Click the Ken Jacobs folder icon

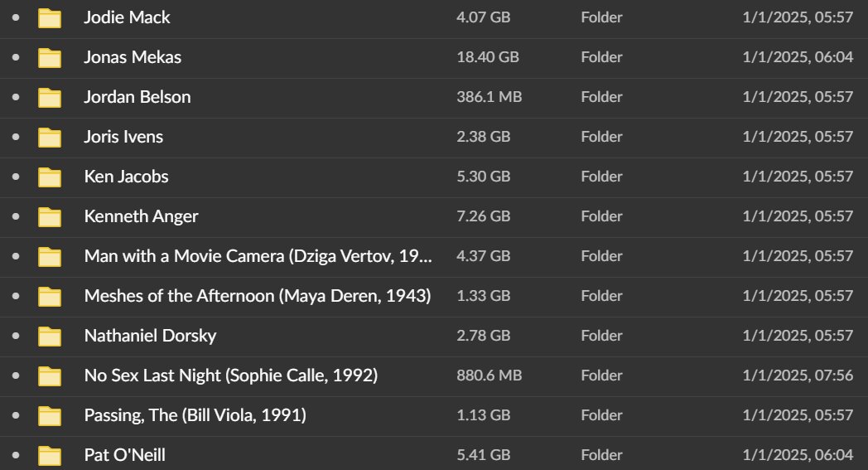point(50,177)
